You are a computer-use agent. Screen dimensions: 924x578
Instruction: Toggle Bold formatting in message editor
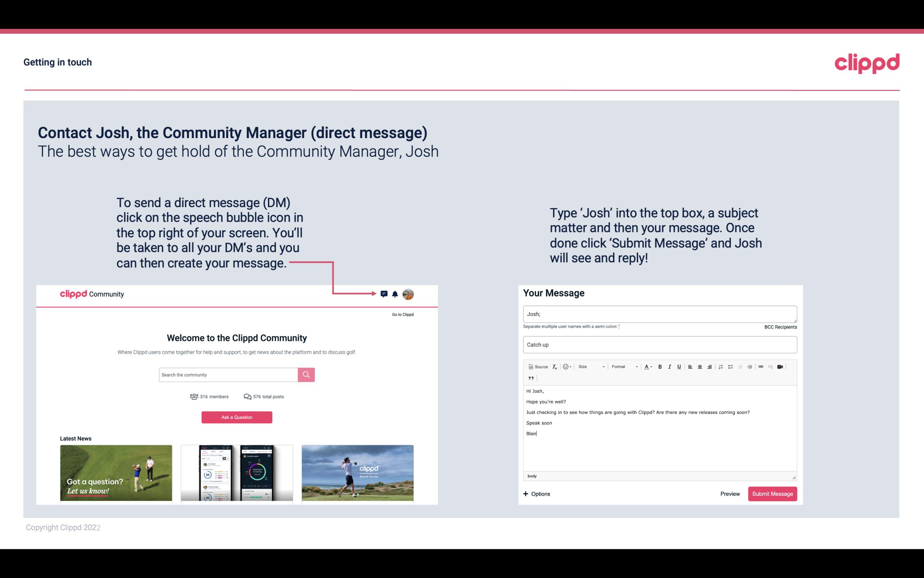[x=660, y=366]
